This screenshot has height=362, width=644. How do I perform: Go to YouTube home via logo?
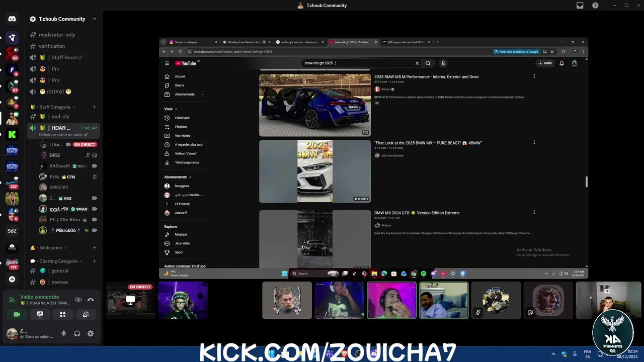coord(186,63)
